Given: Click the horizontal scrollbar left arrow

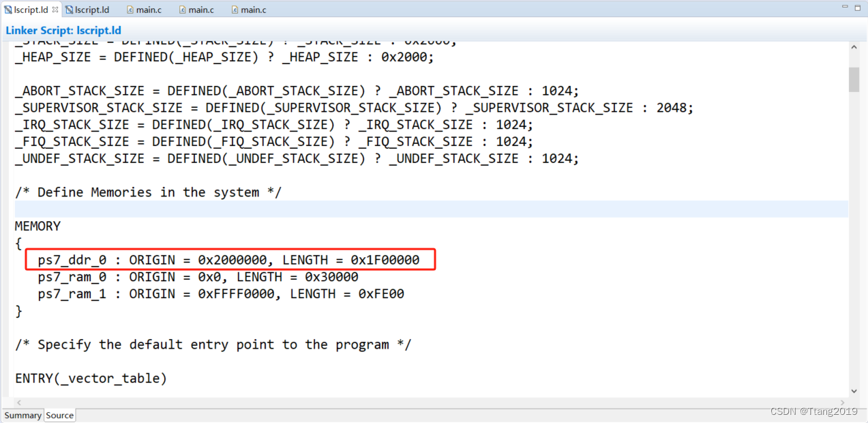Looking at the screenshot, I should (x=19, y=403).
